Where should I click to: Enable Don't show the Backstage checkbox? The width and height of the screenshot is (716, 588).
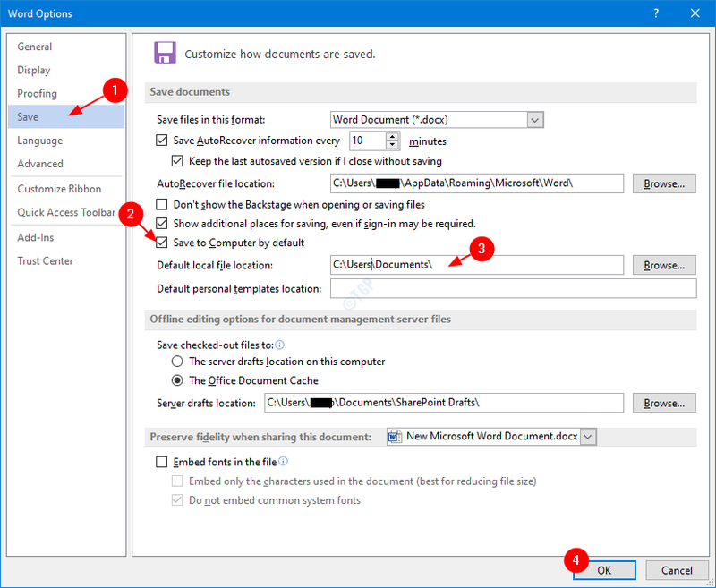[x=162, y=204]
